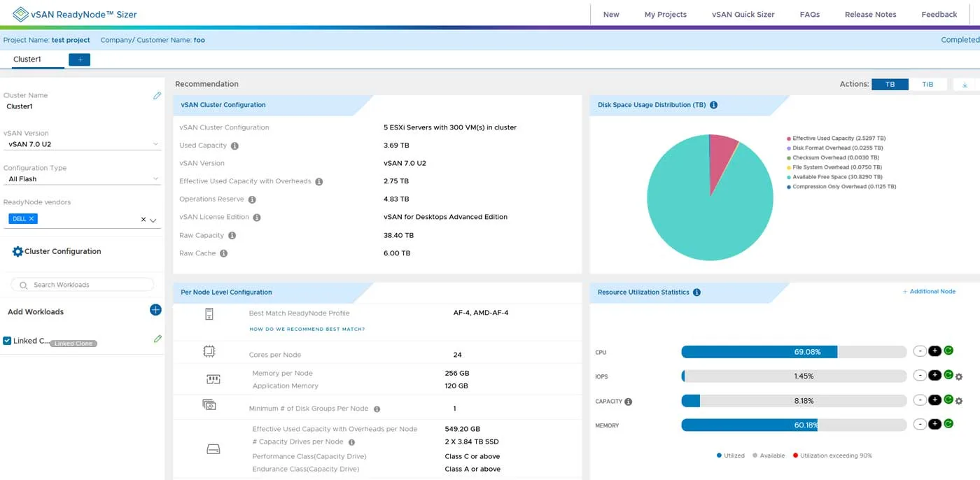Add a new cluster tab
The height and width of the screenshot is (480, 980).
(x=79, y=60)
